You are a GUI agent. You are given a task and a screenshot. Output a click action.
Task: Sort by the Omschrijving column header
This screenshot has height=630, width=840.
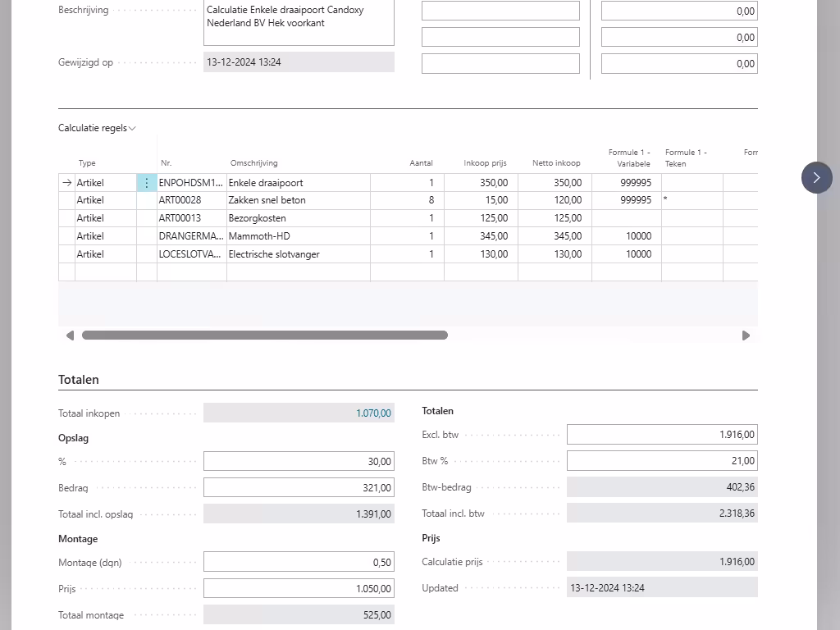253,163
